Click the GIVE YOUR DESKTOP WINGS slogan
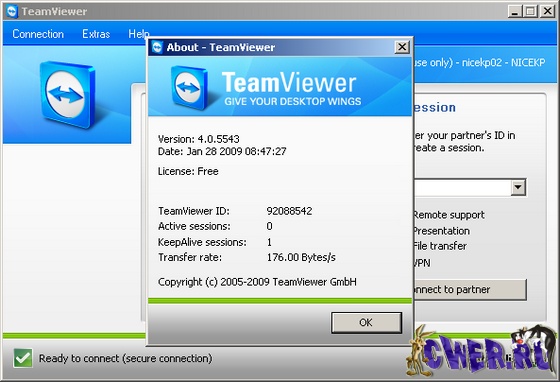This screenshot has width=560, height=382. pos(292,101)
